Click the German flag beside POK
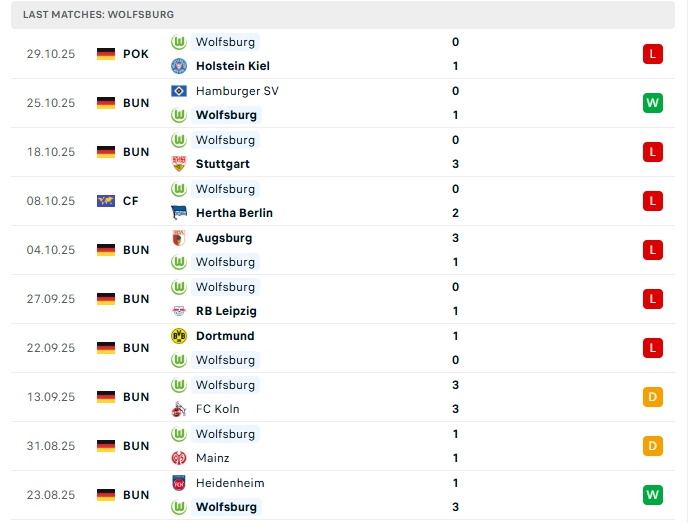 pos(106,54)
